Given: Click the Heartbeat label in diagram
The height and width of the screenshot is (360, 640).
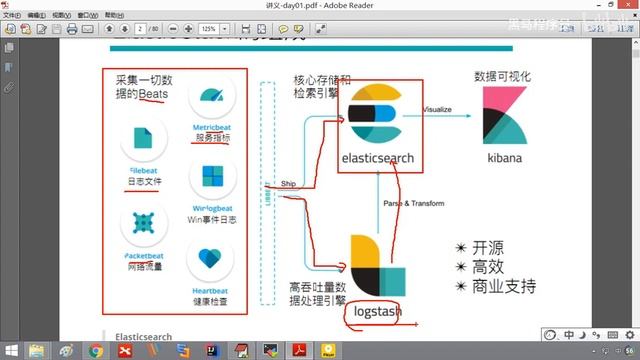Looking at the screenshot, I should point(210,291).
